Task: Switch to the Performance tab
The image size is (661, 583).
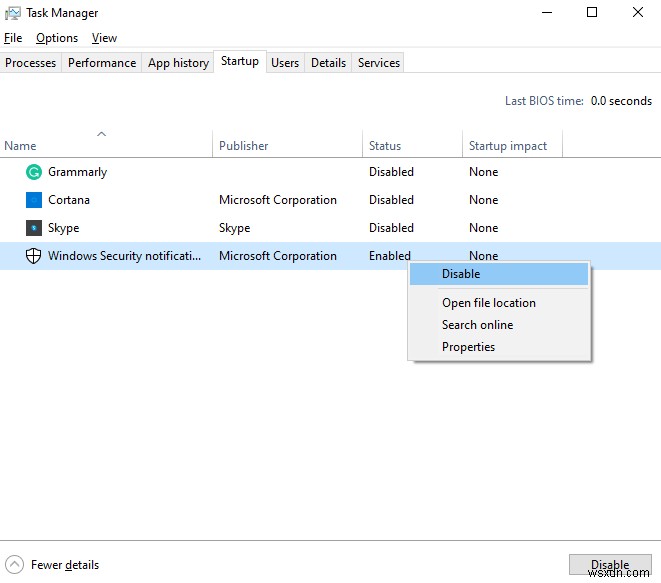Action: point(102,63)
